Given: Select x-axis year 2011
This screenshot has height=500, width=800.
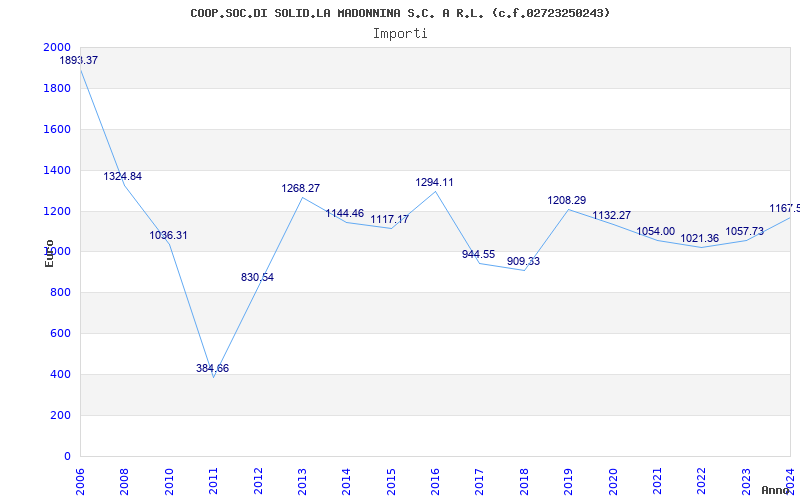Looking at the screenshot, I should (x=213, y=481).
